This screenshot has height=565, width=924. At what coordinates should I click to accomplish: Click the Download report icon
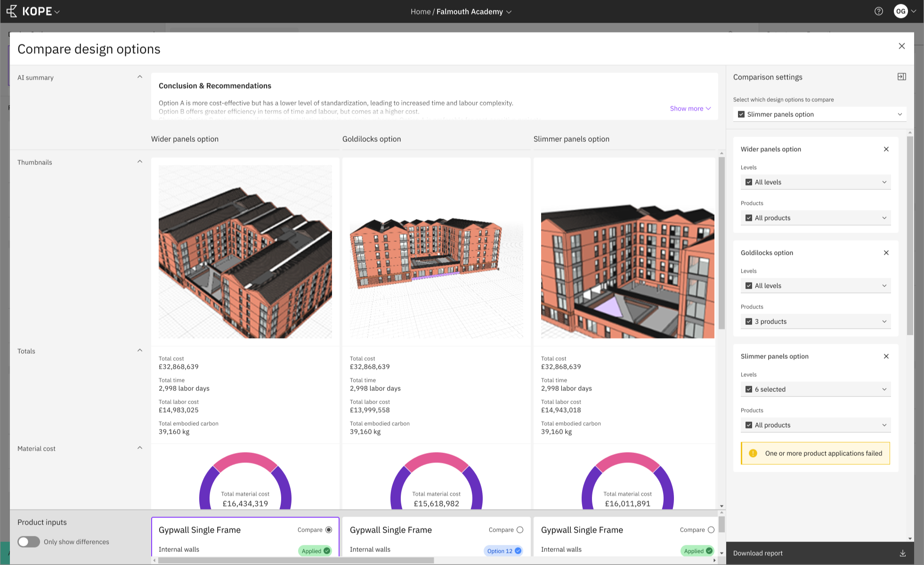tap(902, 553)
